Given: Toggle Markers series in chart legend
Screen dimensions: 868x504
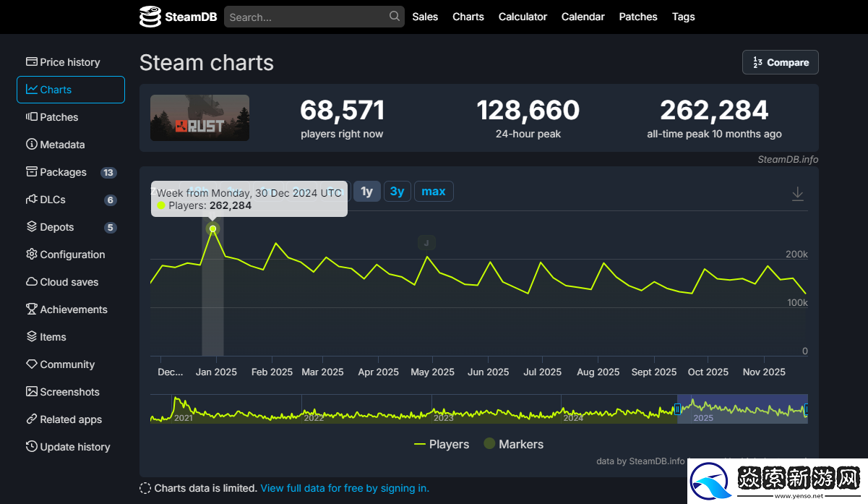Looking at the screenshot, I should (513, 444).
